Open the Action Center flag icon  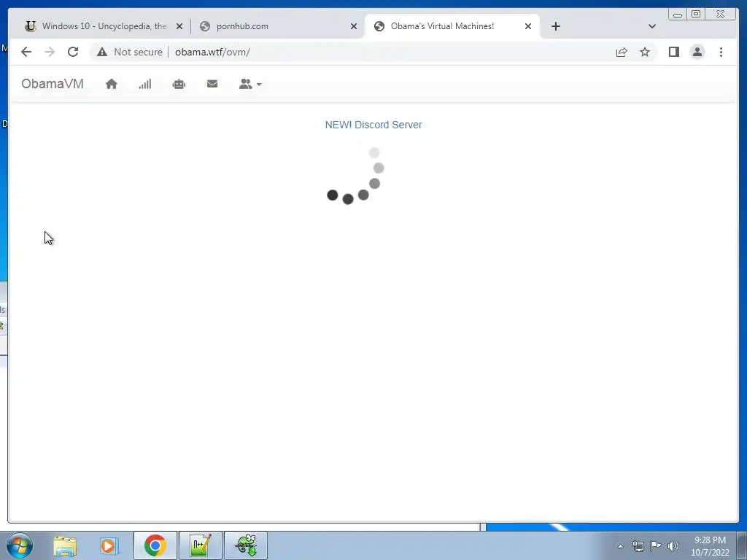pos(656,545)
